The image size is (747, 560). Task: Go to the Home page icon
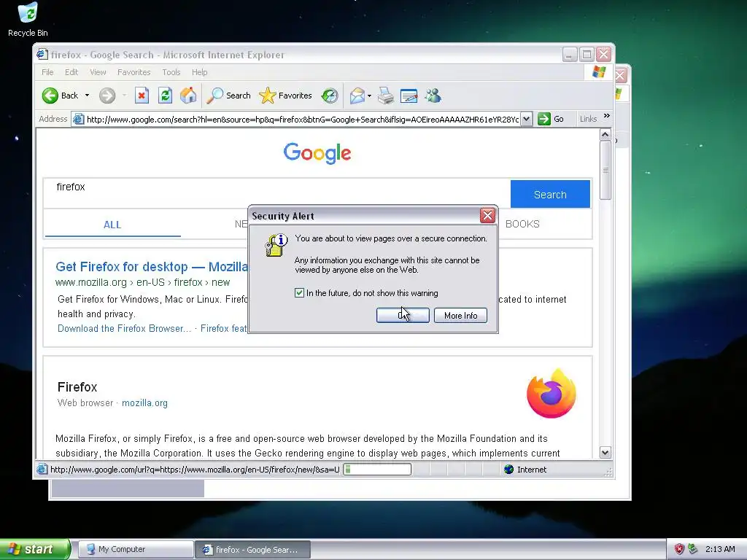(x=188, y=96)
